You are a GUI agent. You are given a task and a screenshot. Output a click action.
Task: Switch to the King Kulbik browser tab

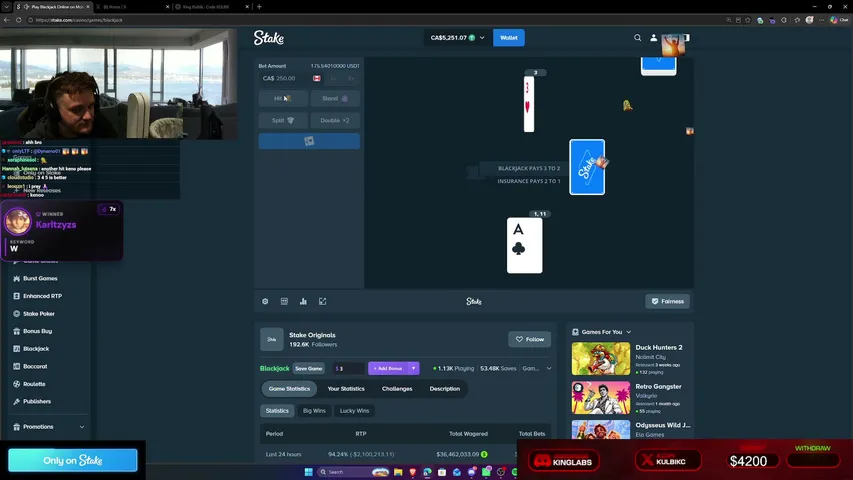point(208,7)
